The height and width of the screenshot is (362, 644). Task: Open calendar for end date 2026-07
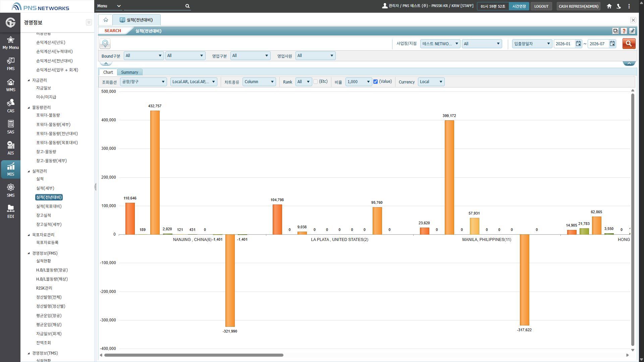click(612, 44)
